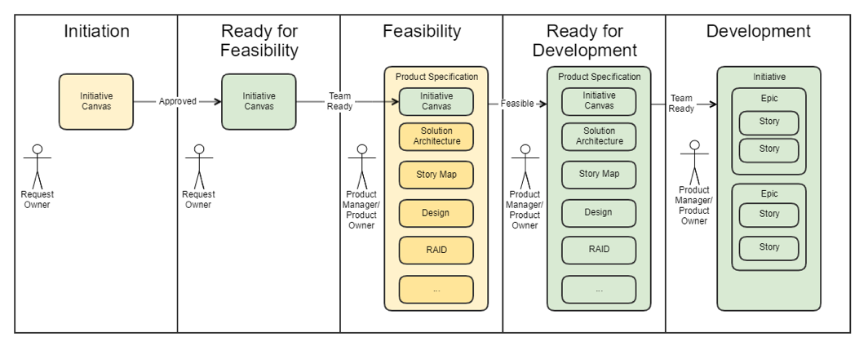Click the orange Story Map box in Feasibility
This screenshot has height=346, width=868.
pos(436,175)
